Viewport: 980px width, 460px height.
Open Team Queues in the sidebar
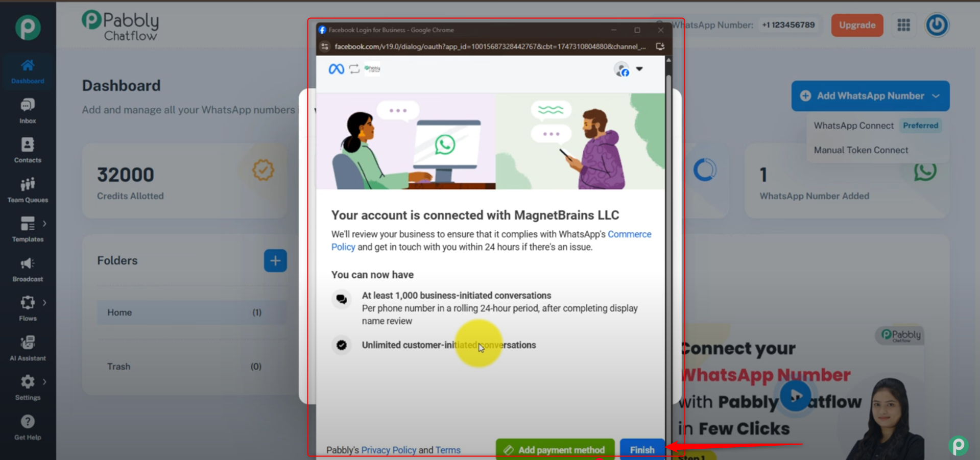(x=28, y=190)
